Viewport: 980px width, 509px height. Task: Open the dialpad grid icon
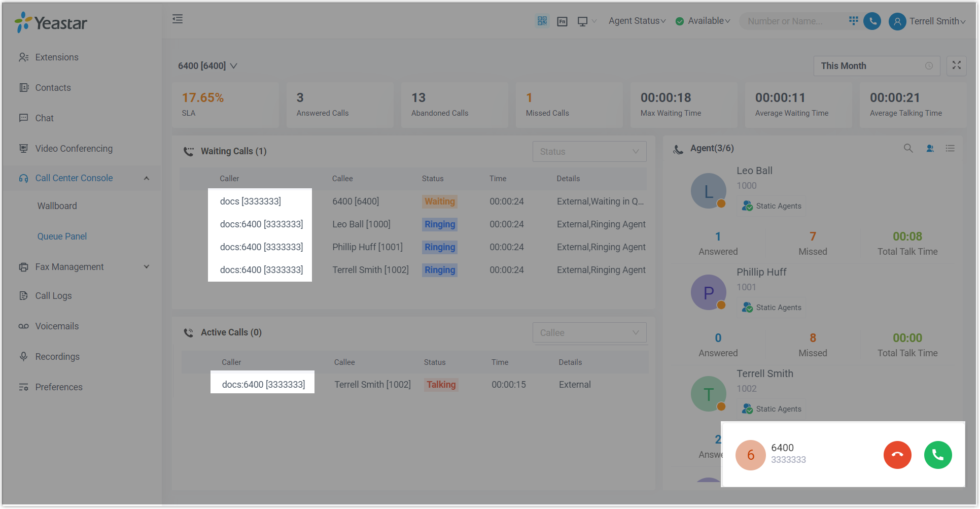click(x=854, y=21)
